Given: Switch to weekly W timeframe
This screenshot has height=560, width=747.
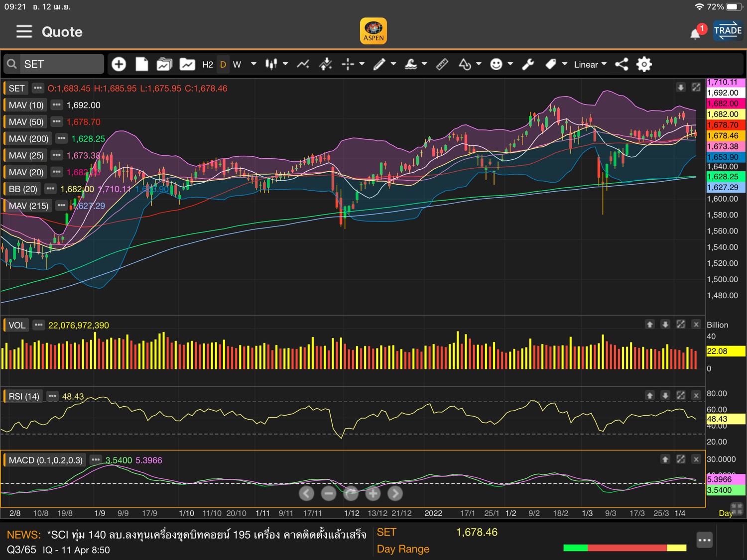Looking at the screenshot, I should (237, 65).
